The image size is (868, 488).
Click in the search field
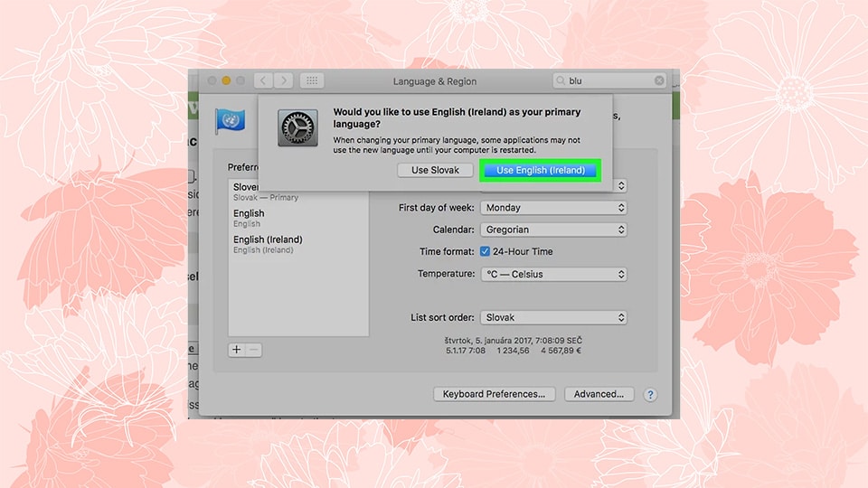[x=608, y=80]
